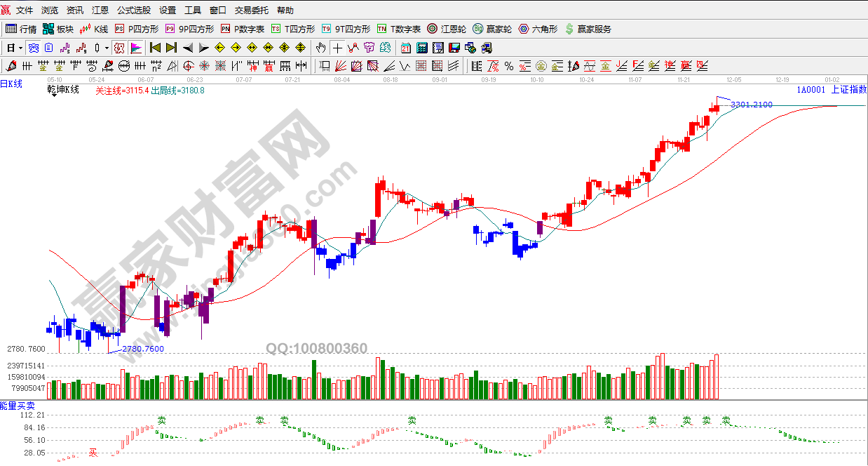Click the percent (%) drawing tool
Viewport: 868px width, 466px height.
(x=509, y=66)
